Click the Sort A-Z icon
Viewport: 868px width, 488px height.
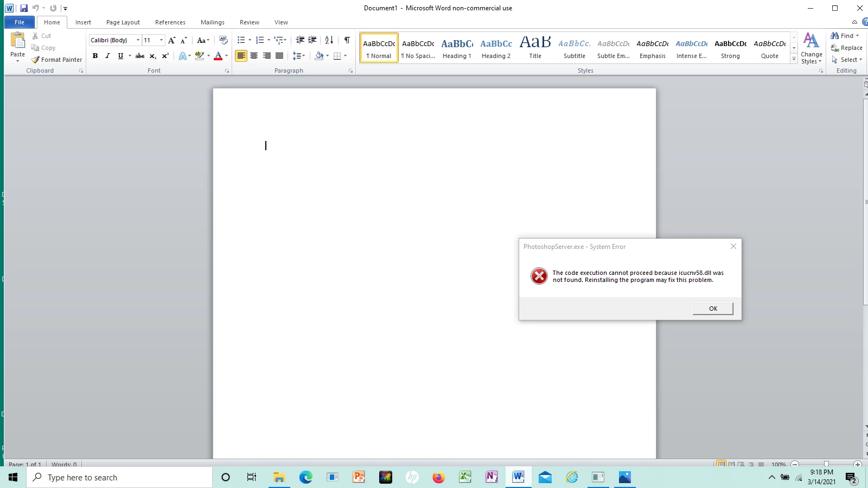[329, 40]
